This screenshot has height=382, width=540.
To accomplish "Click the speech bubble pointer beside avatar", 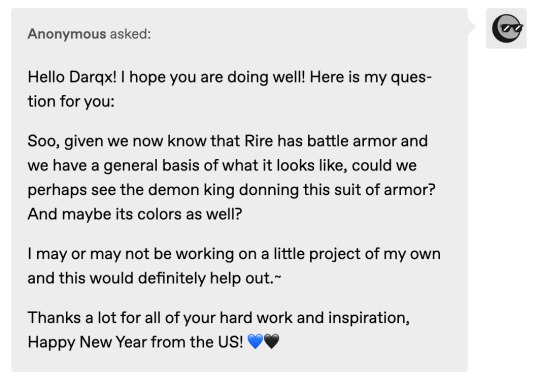I will (471, 26).
